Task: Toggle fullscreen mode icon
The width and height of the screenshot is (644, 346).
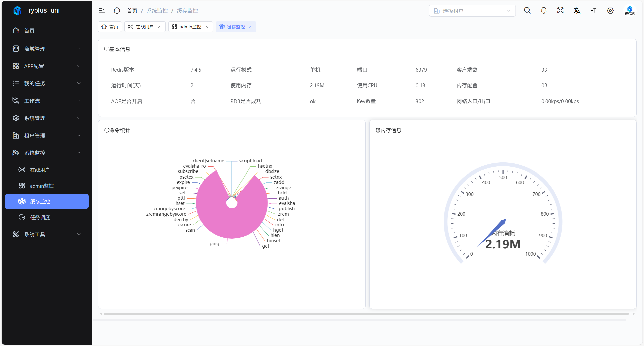Action: coord(560,11)
